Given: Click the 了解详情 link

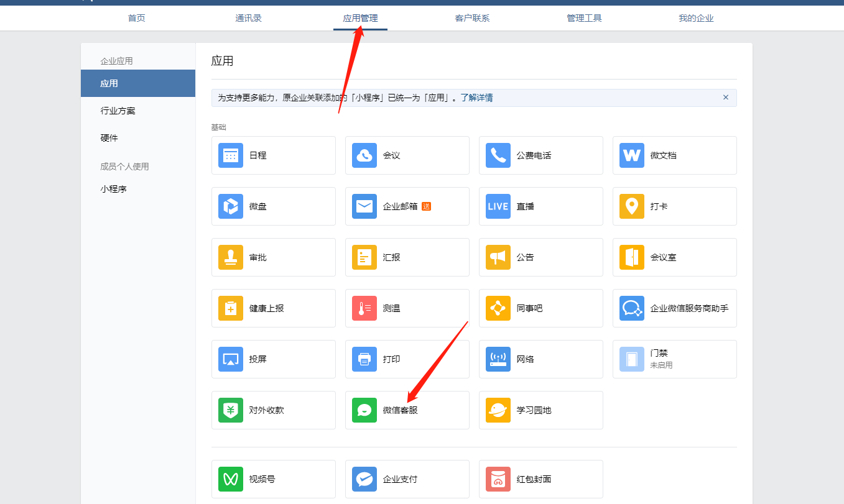Looking at the screenshot, I should click(x=476, y=98).
